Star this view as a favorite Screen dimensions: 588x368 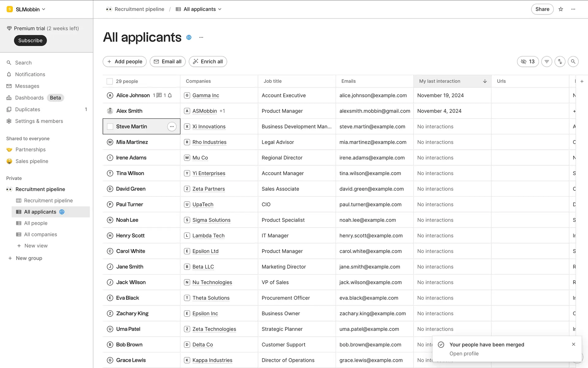click(561, 9)
